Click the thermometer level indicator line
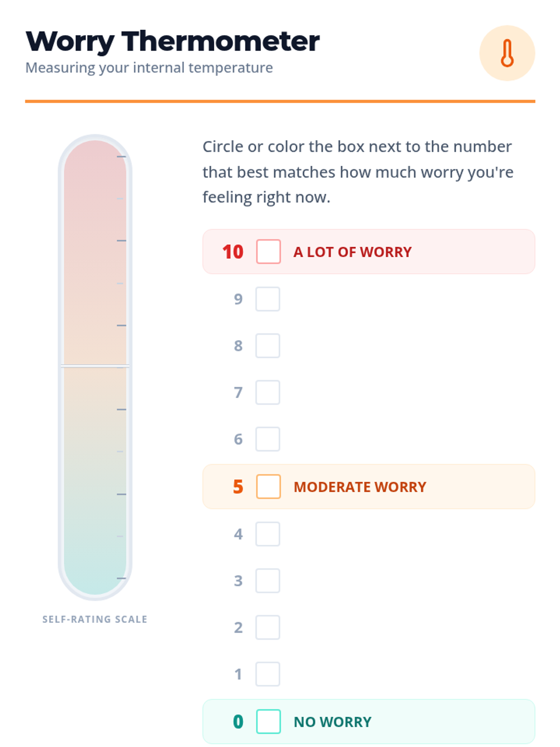 coord(95,366)
